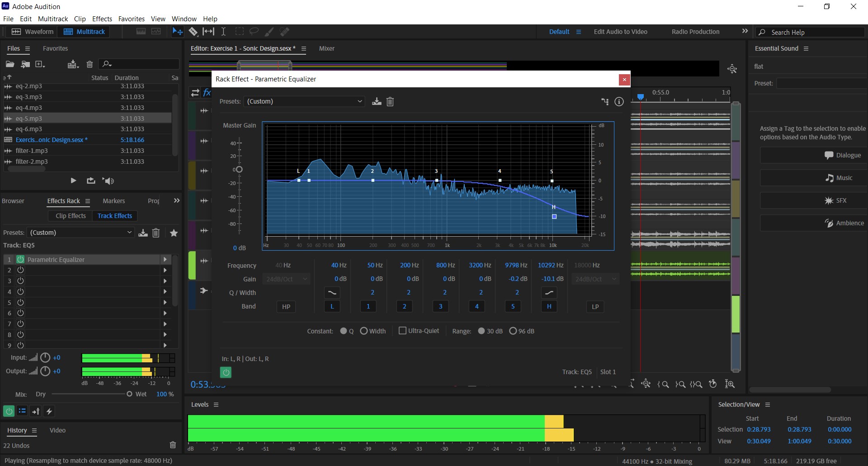868x466 pixels.
Task: Click the timeline playhead marker
Action: coord(640,97)
